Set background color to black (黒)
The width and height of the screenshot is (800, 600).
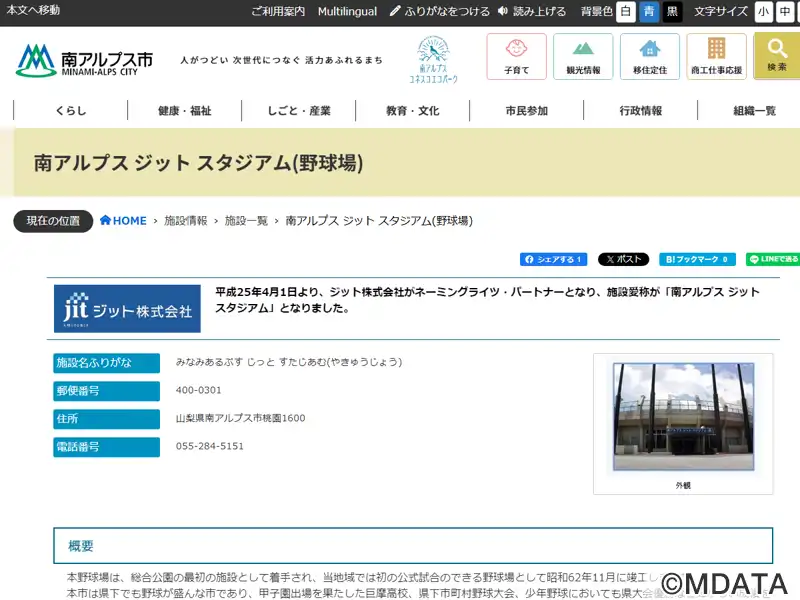[x=672, y=11]
